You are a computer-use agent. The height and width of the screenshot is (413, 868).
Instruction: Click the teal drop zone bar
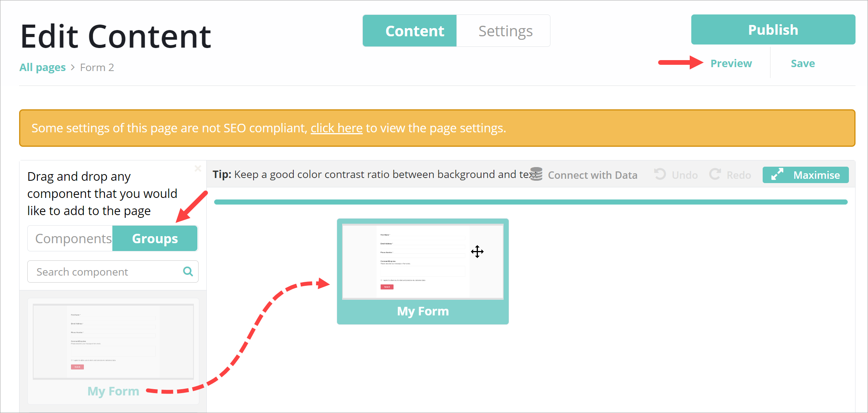531,202
